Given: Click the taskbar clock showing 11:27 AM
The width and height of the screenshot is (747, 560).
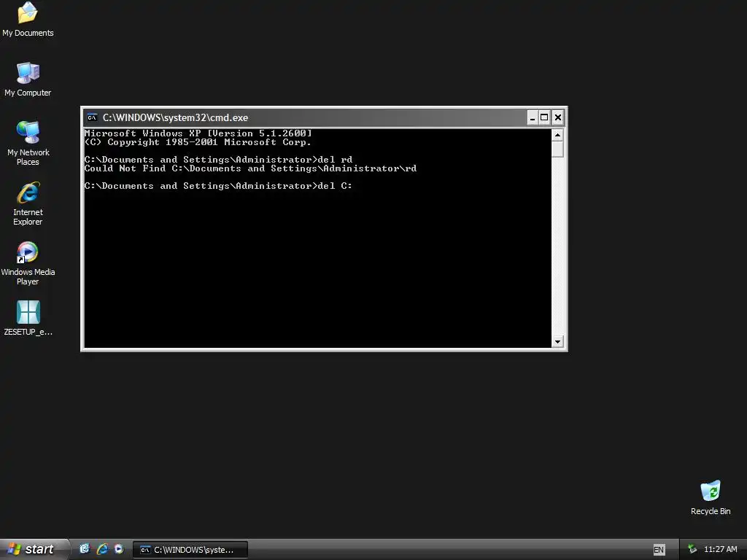Looking at the screenshot, I should tap(720, 549).
